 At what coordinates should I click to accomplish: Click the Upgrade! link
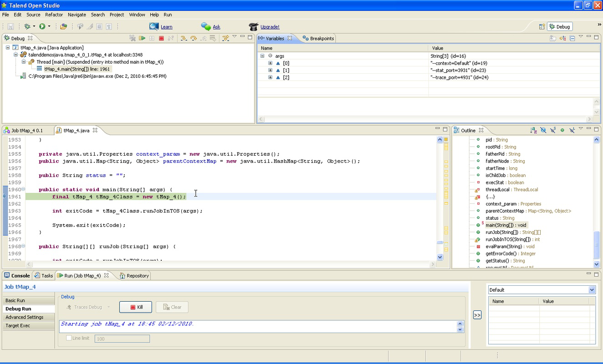(270, 27)
